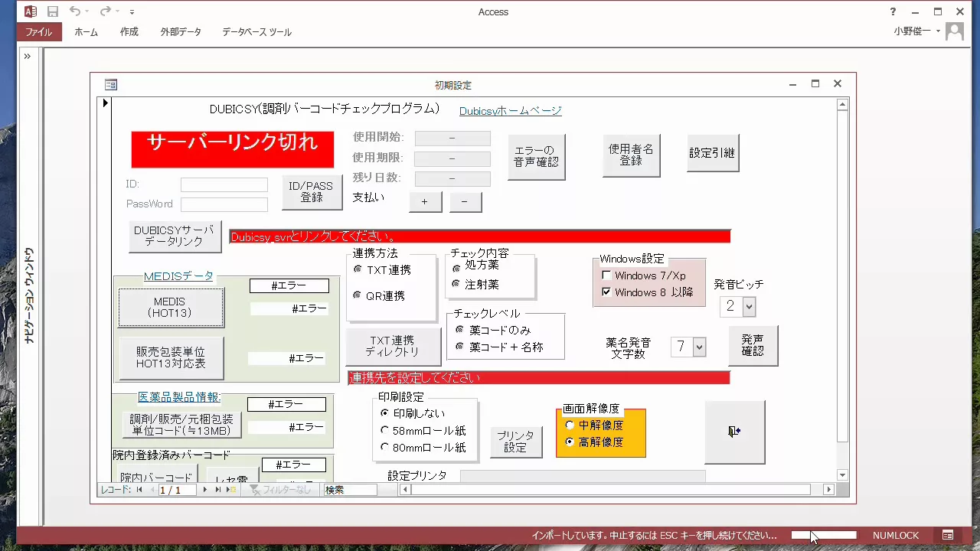Image resolution: width=980 pixels, height=551 pixels.
Task: Save via the quick access floppy icon
Action: point(53,11)
